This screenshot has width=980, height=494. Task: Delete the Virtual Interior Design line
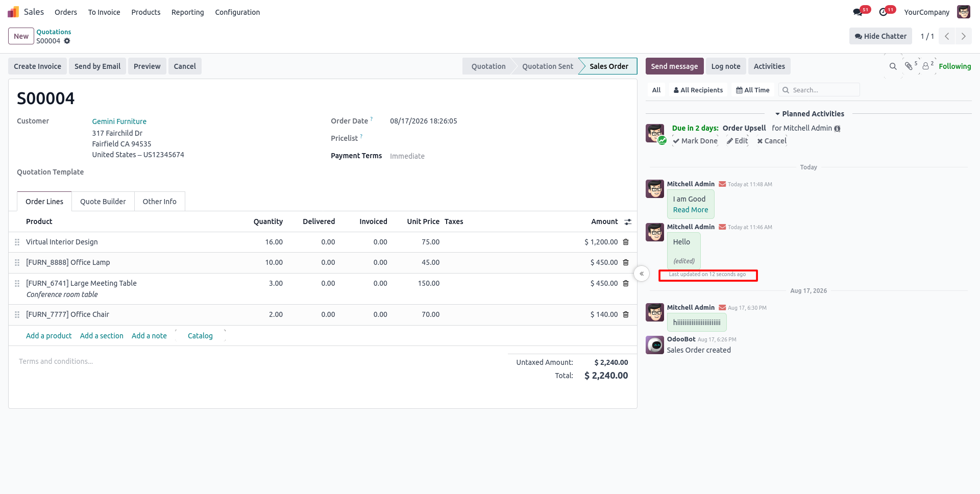point(626,242)
